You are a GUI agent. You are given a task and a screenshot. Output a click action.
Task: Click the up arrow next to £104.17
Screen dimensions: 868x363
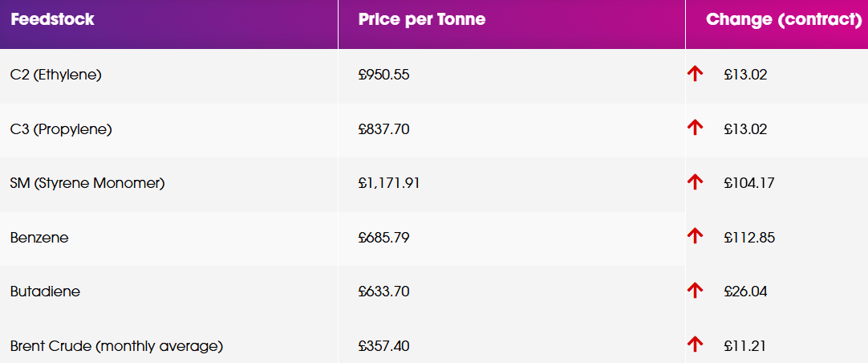point(695,182)
